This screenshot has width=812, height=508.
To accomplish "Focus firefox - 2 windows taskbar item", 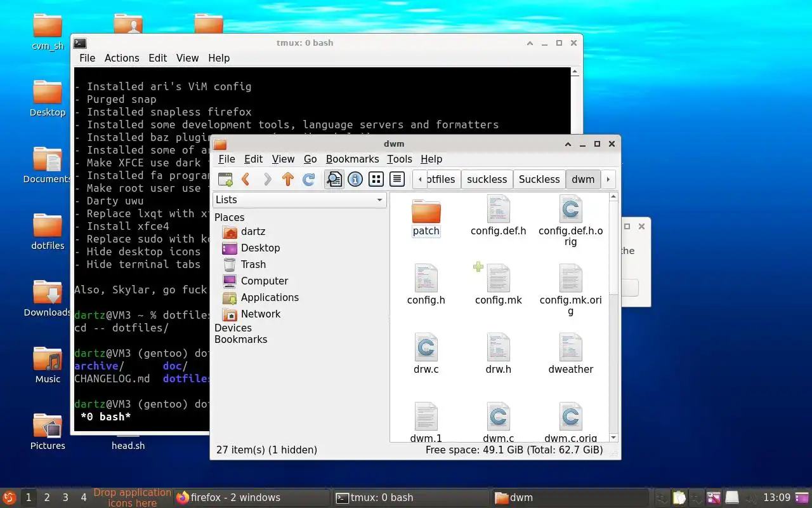I will [252, 498].
